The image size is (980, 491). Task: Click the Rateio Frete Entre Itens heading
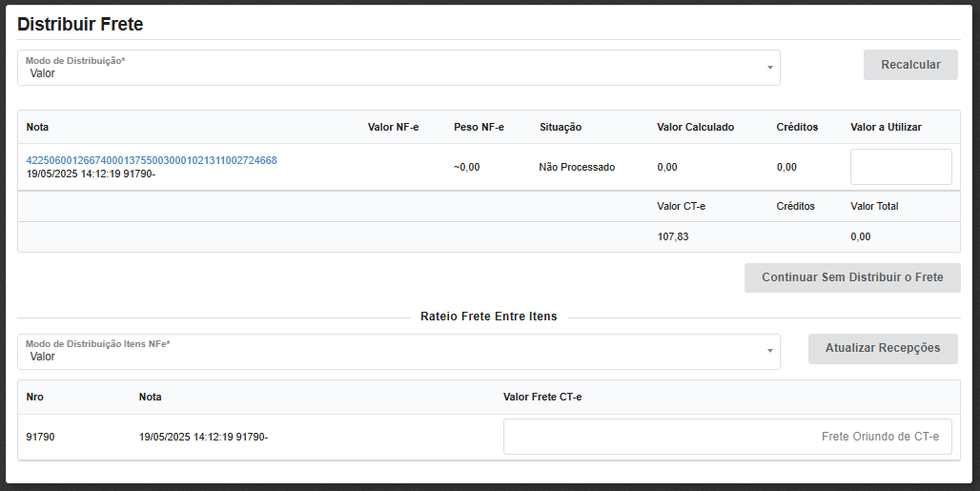pyautogui.click(x=488, y=317)
